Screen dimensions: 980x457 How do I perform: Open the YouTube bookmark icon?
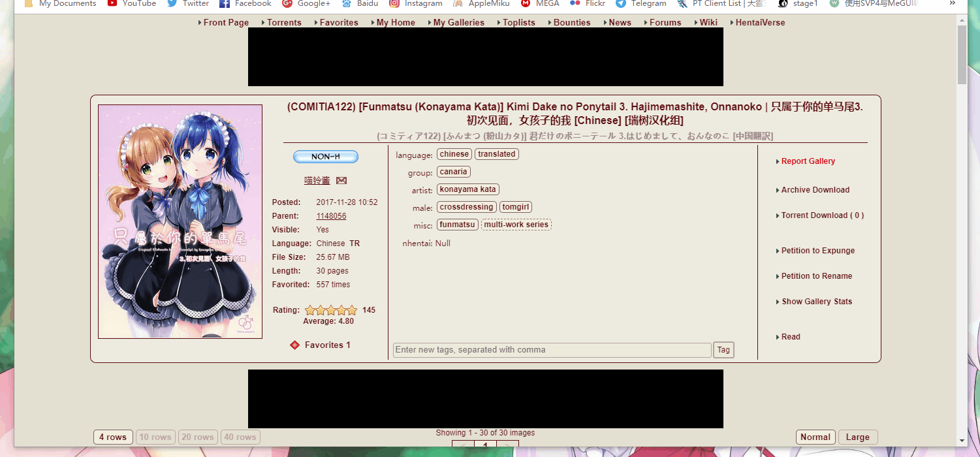[x=112, y=3]
